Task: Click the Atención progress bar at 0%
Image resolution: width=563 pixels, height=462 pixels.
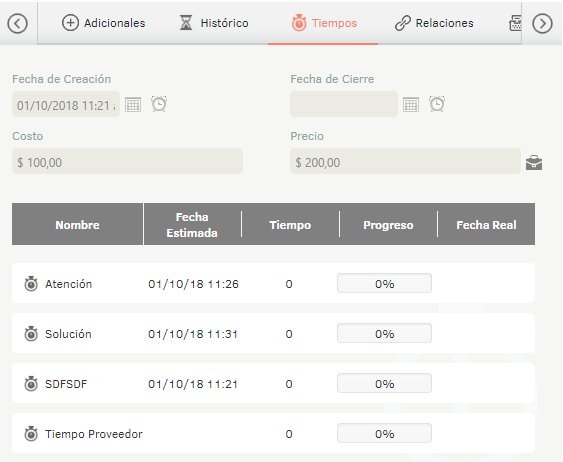Action: pyautogui.click(x=384, y=283)
